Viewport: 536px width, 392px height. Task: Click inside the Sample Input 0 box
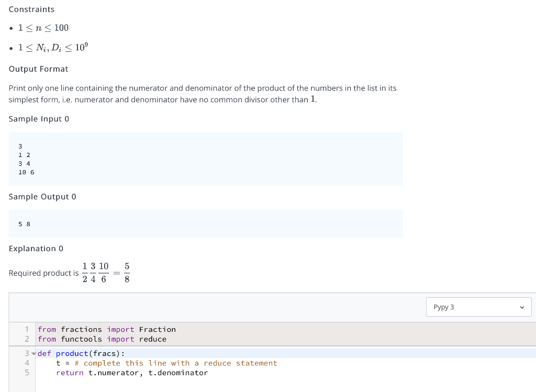204,158
